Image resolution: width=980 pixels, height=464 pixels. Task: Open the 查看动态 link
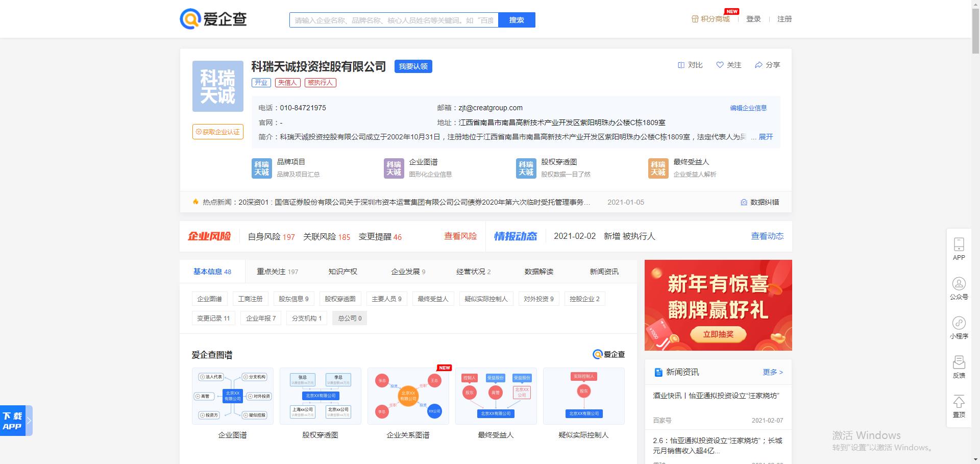point(767,236)
